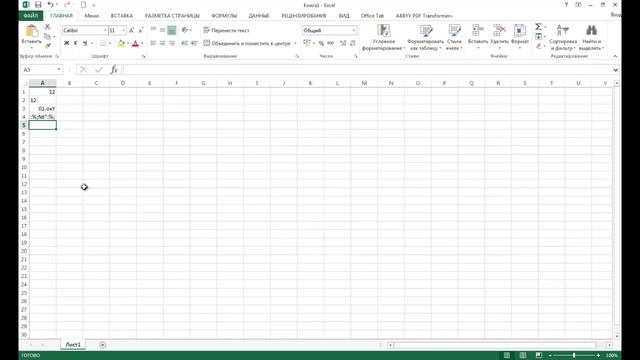Click the zoom slider in status bar
The height and width of the screenshot is (360, 640).
[574, 356]
